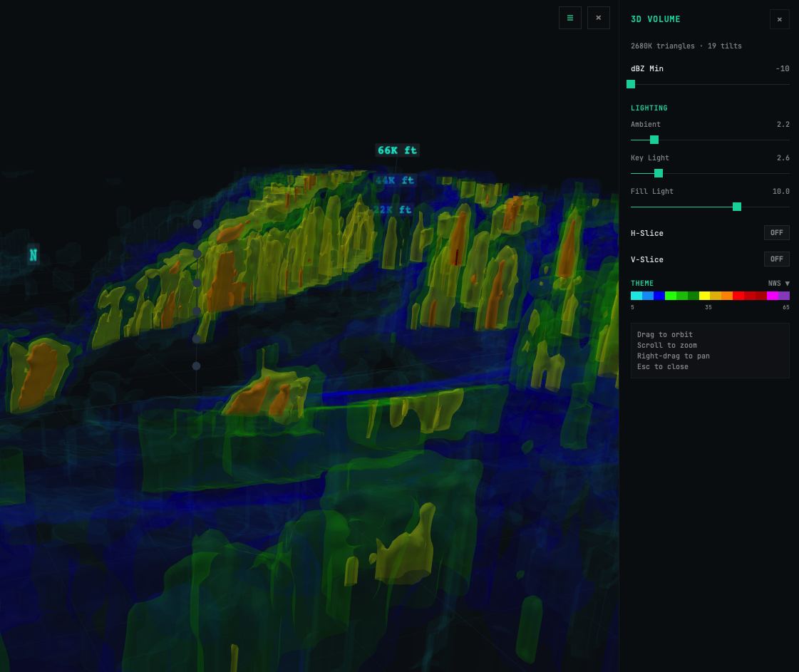Click the N compass marker
The image size is (799, 672).
(33, 254)
